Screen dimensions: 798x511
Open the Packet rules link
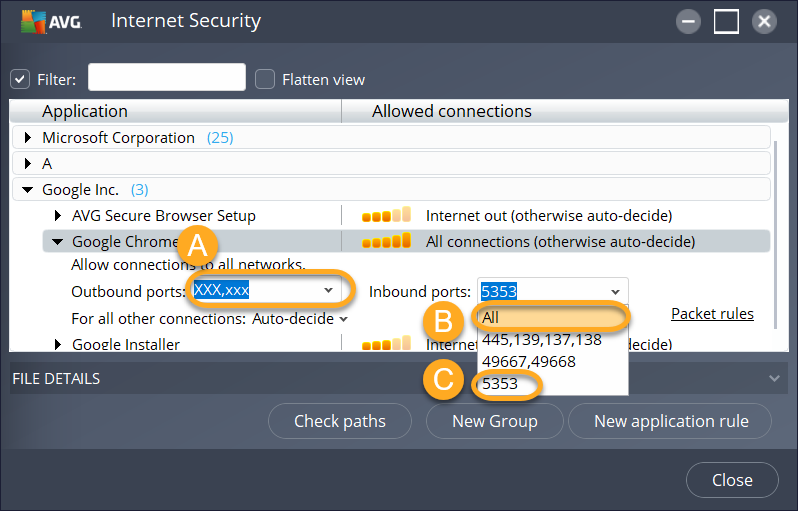coord(712,314)
